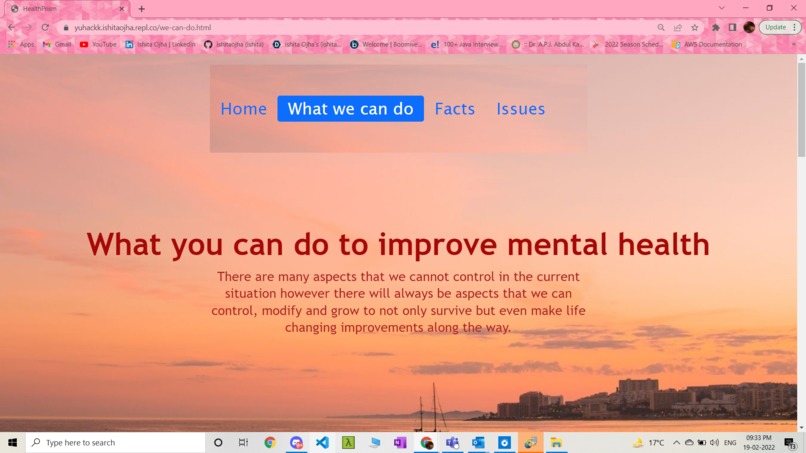This screenshot has width=806, height=453.
Task: Open the zoom magnifier icon in address bar
Action: (661, 27)
